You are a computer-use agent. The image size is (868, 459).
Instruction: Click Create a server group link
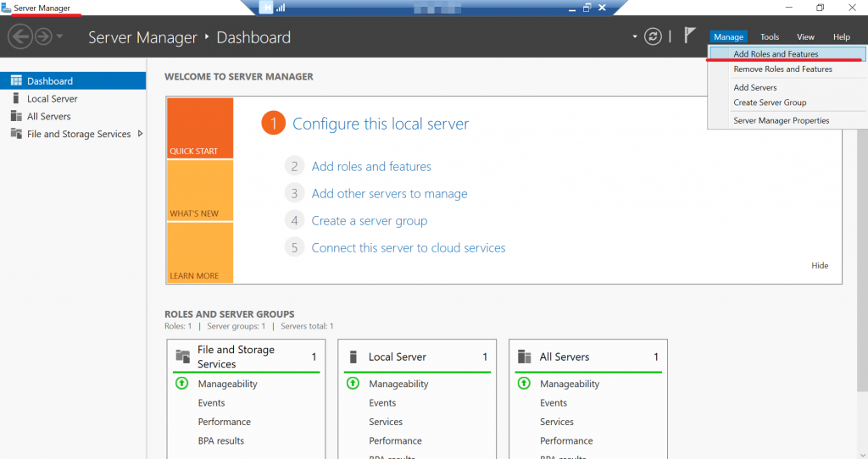click(370, 221)
